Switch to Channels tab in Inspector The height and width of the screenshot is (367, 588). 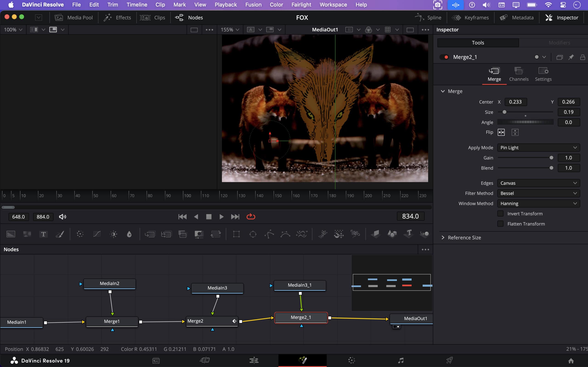(518, 74)
